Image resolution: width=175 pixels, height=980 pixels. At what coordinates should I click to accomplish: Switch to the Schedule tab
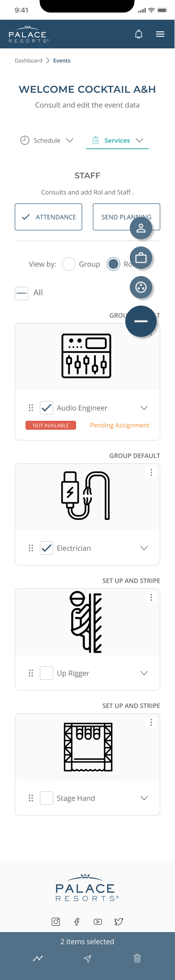47,140
